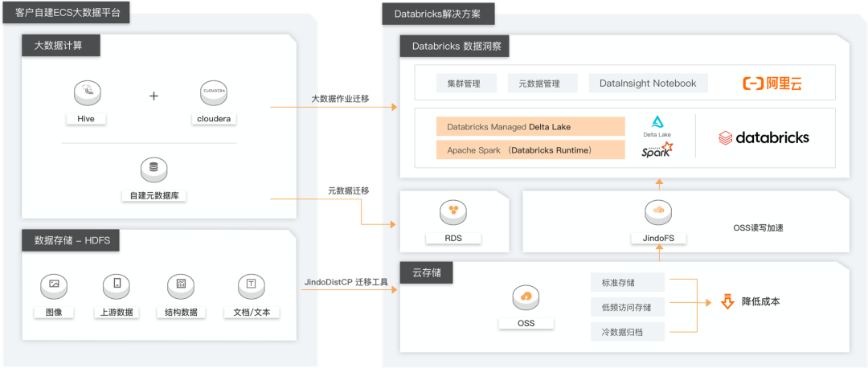Click the 文档/文本 label

(x=252, y=312)
